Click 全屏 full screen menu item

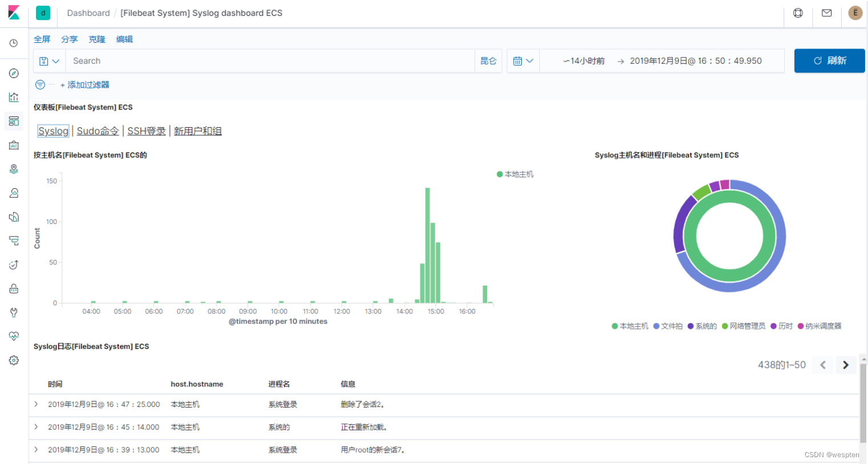point(42,39)
